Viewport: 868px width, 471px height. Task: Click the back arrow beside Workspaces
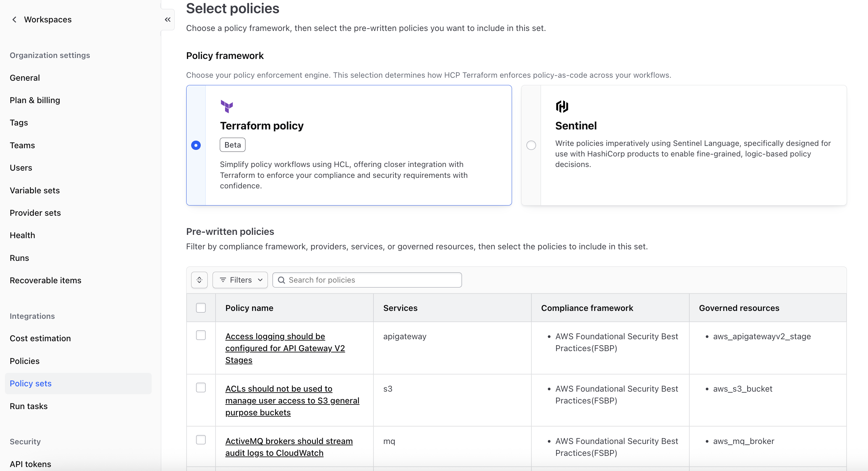pyautogui.click(x=14, y=19)
